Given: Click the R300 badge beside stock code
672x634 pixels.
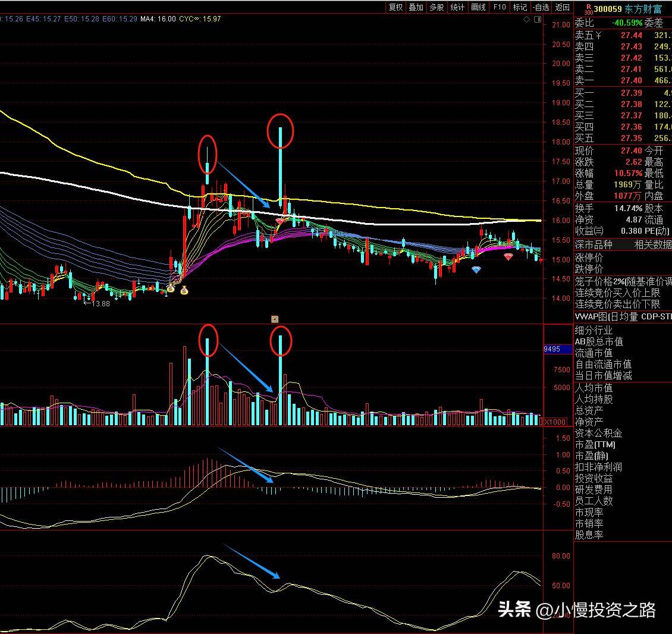Looking at the screenshot, I should [x=588, y=9].
